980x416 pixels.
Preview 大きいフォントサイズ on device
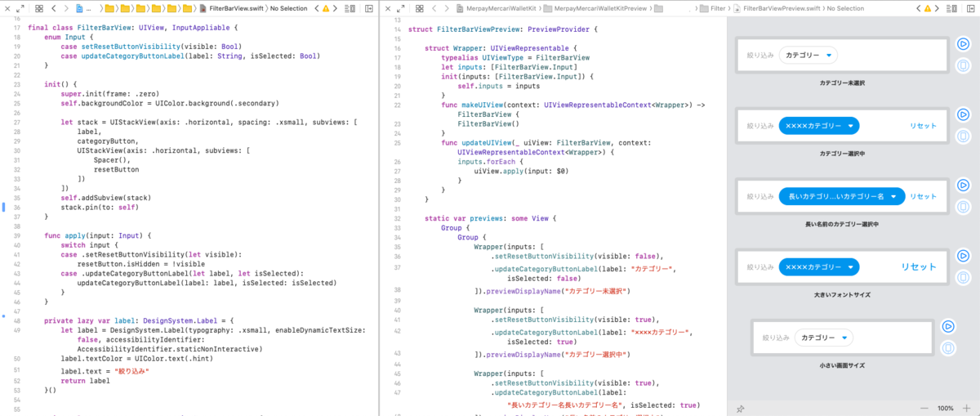coord(964,276)
